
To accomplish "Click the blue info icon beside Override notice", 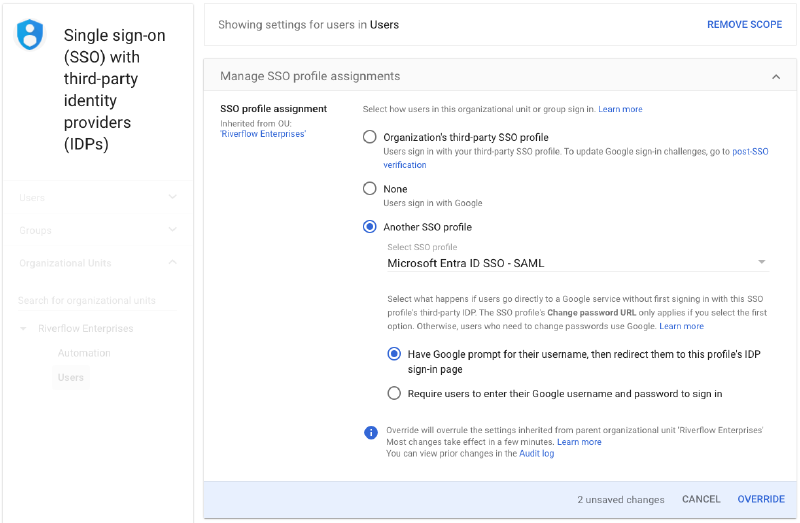I will pos(371,433).
